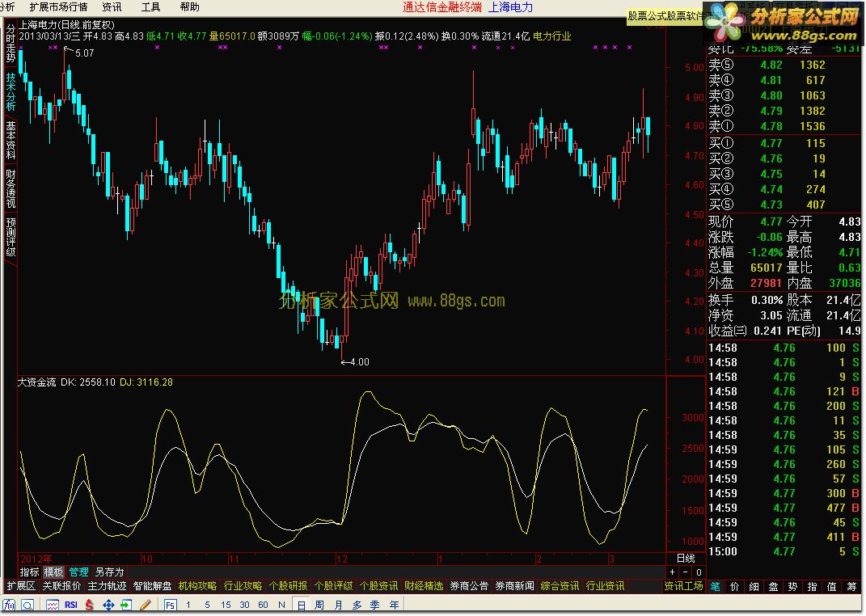
Task: Switch to 预测评级 side tab
Action: click(11, 237)
